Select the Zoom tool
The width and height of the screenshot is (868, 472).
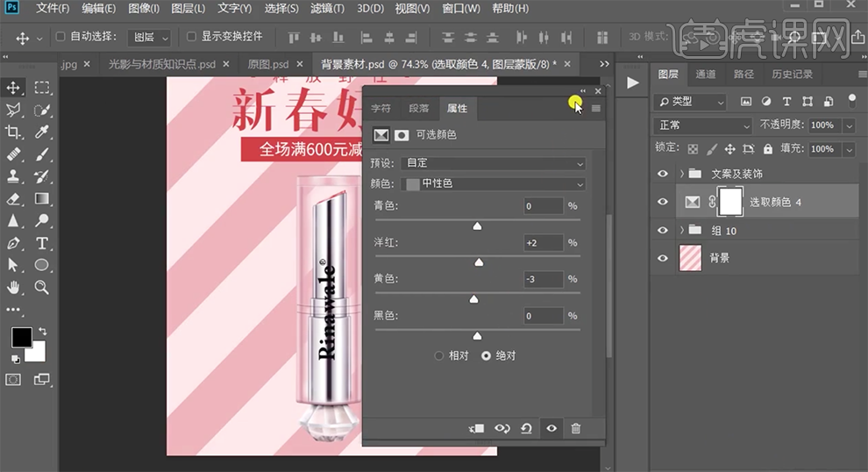41,287
